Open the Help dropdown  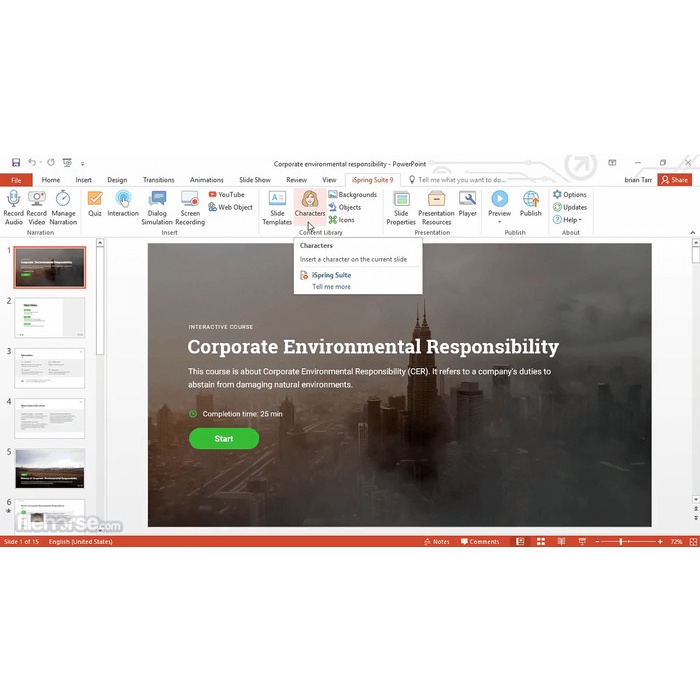point(570,220)
